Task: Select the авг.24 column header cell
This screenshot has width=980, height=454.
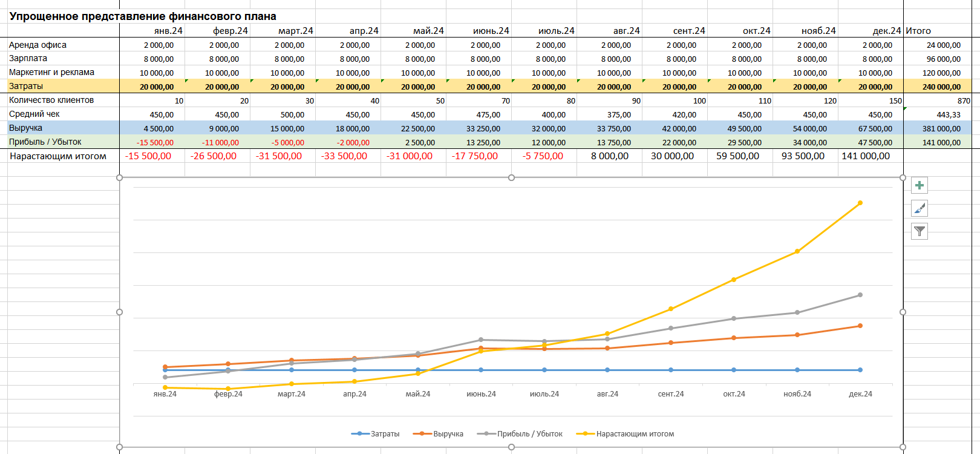Action: 610,30
